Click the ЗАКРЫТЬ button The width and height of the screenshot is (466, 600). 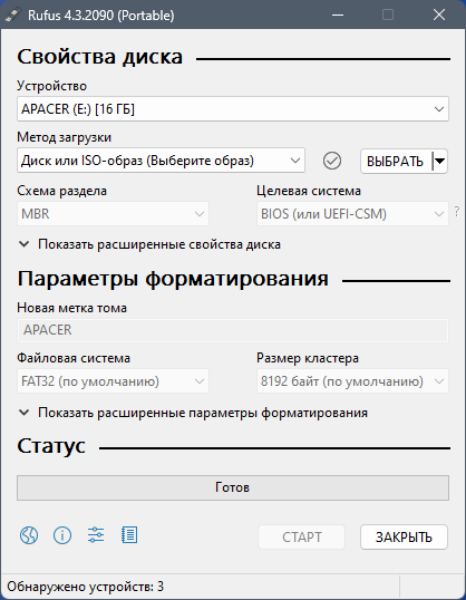(x=404, y=537)
